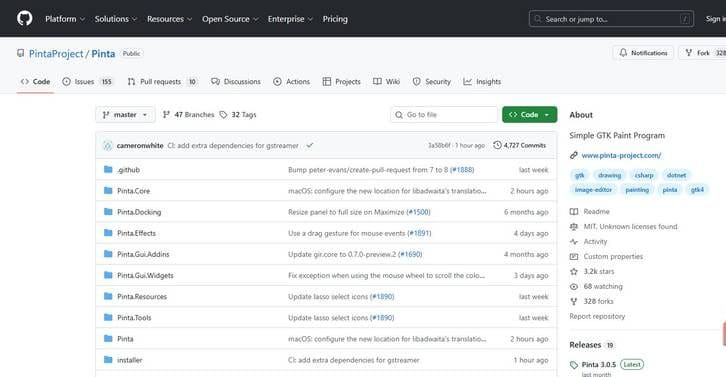The height and width of the screenshot is (377, 726).
Task: Expand the Solutions menu
Action: point(116,19)
